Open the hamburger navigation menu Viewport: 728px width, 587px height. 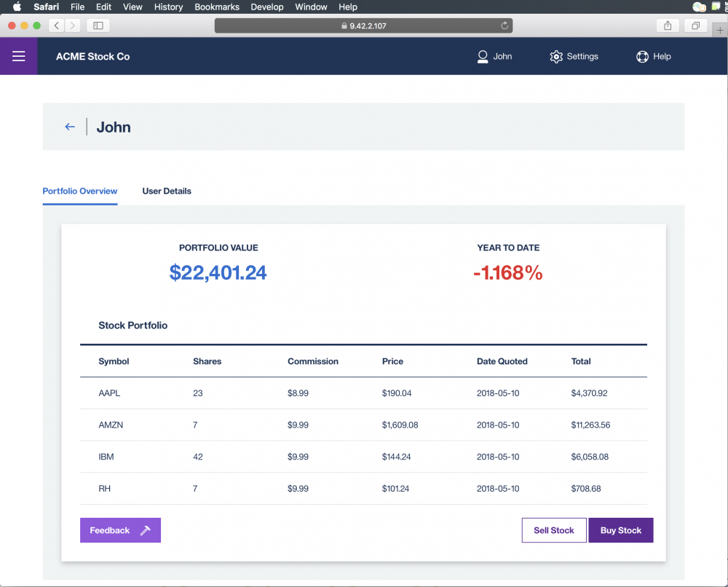[18, 56]
